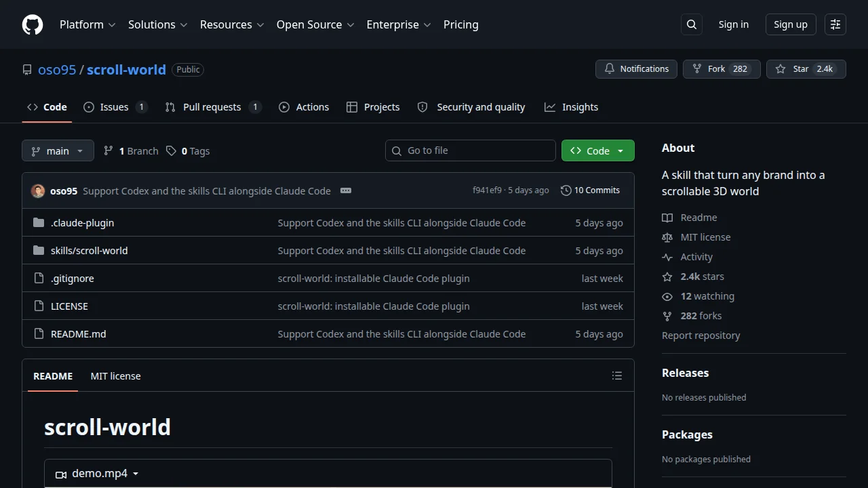Click the history clock icon by Commits

pos(566,190)
